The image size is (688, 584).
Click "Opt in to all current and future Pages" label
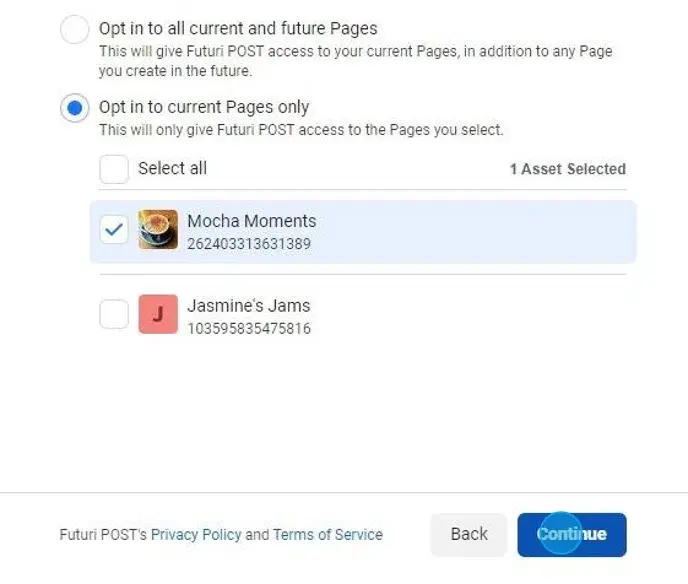tap(238, 29)
